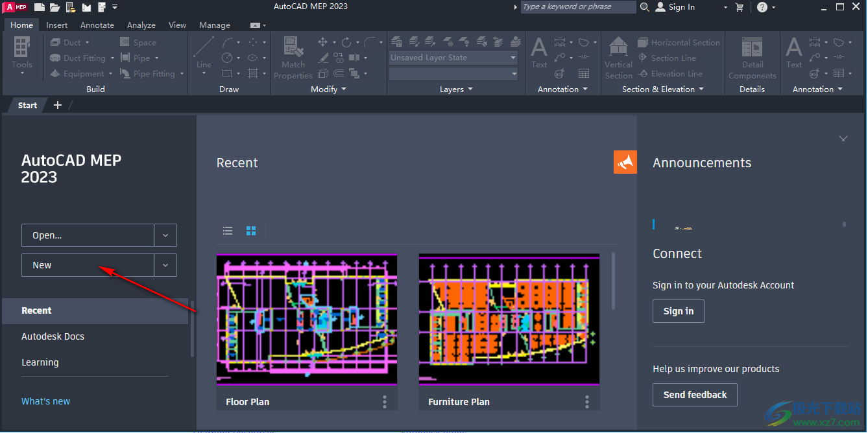Select the Rotate tool in Modify panel
The image size is (868, 433).
pos(346,42)
